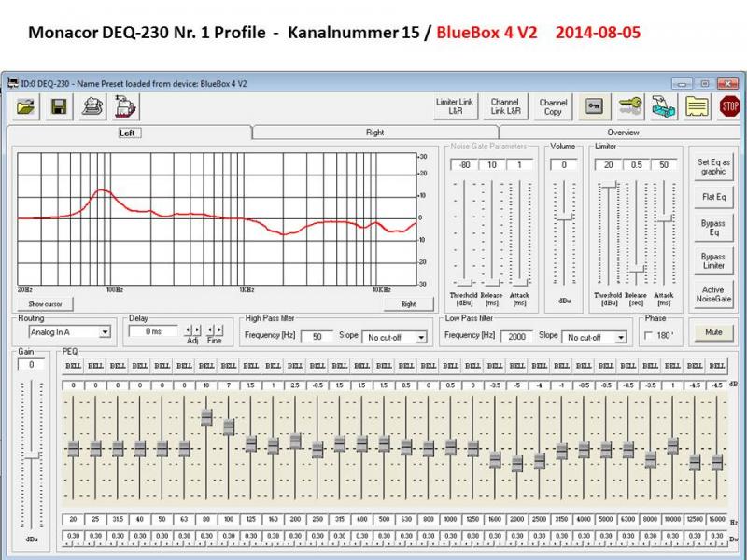
Task: Click the send-to-device icon fourth in the left toolbar
Action: (126, 106)
